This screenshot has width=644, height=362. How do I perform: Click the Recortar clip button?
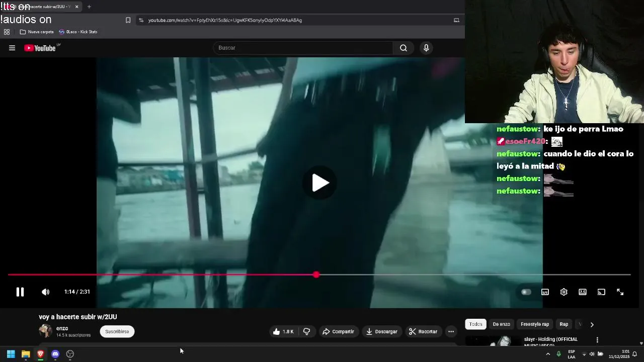click(x=423, y=331)
